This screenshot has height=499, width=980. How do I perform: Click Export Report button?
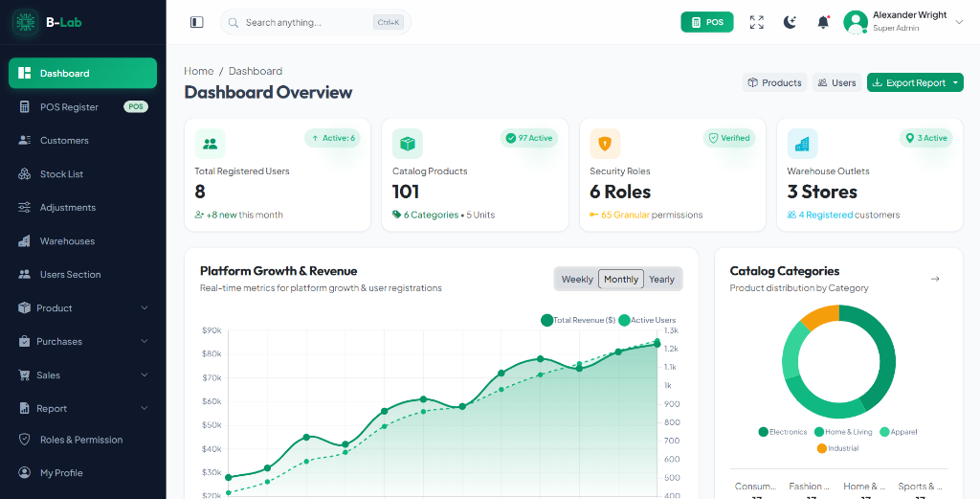909,82
